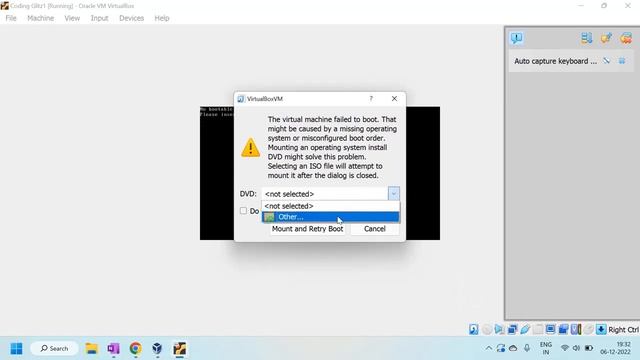Open the Help menu
640x360 pixels.
point(162,18)
